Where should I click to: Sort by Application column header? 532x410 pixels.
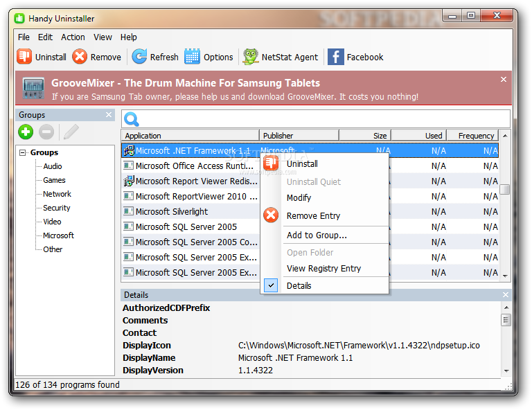point(190,136)
